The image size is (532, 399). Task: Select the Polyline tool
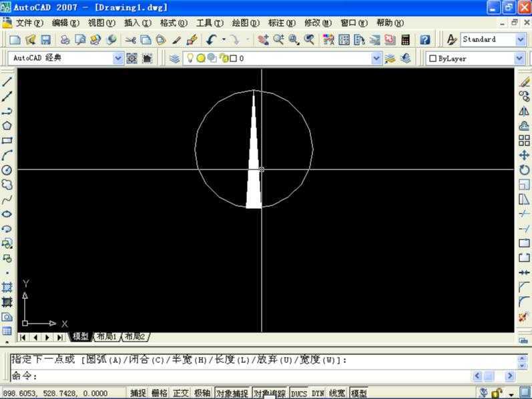point(7,111)
